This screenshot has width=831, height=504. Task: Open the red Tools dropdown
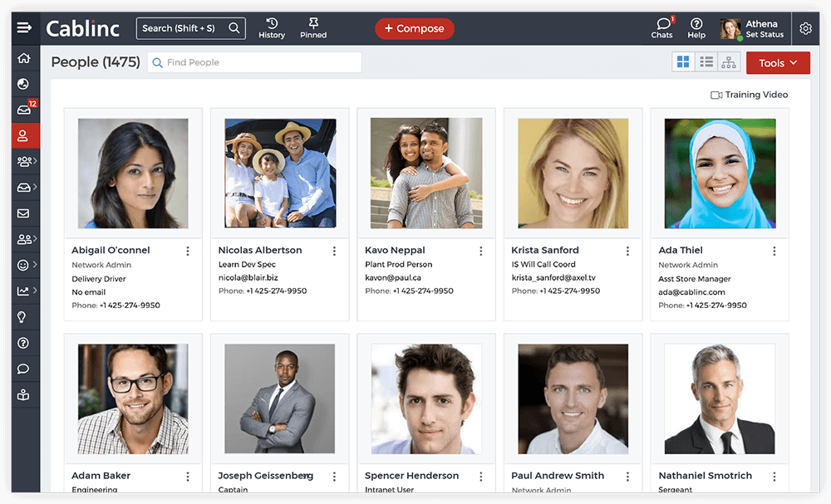click(778, 63)
